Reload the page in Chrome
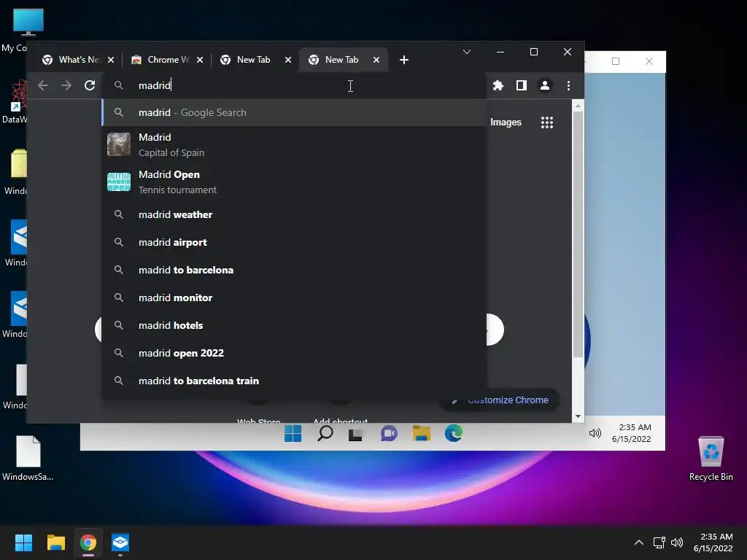 [90, 86]
